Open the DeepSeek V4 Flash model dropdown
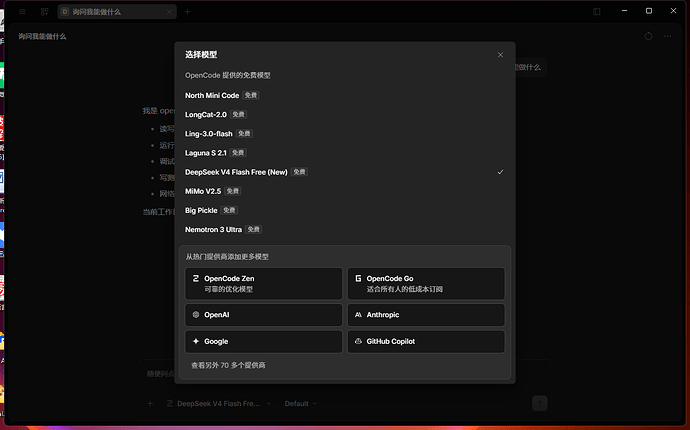 click(219, 404)
